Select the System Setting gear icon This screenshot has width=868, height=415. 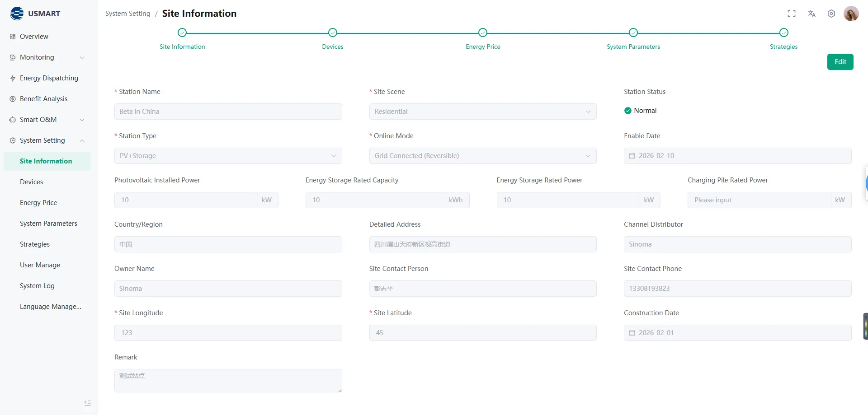(12, 140)
